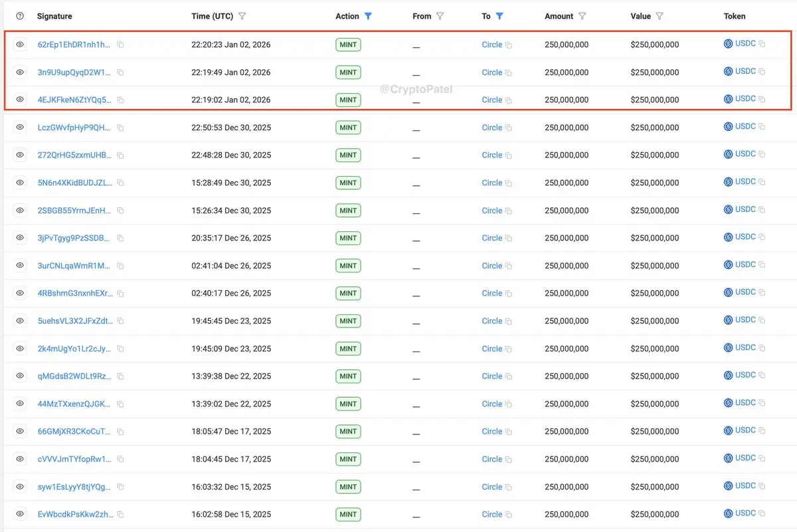797x532 pixels.
Task: Copy USDC token address in 22:19:49 Jan 02 row
Action: coord(762,72)
